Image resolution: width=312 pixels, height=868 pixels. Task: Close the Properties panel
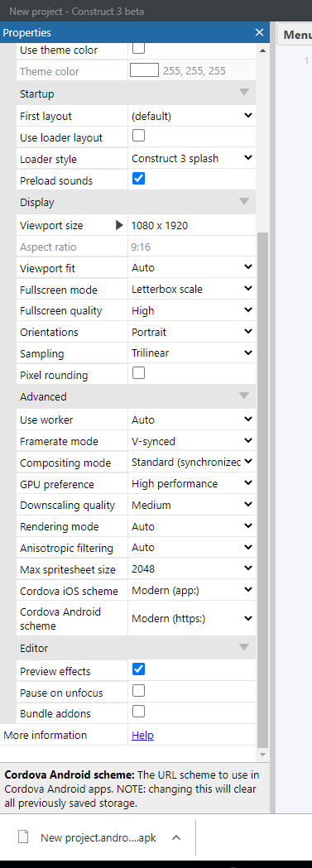click(x=259, y=32)
